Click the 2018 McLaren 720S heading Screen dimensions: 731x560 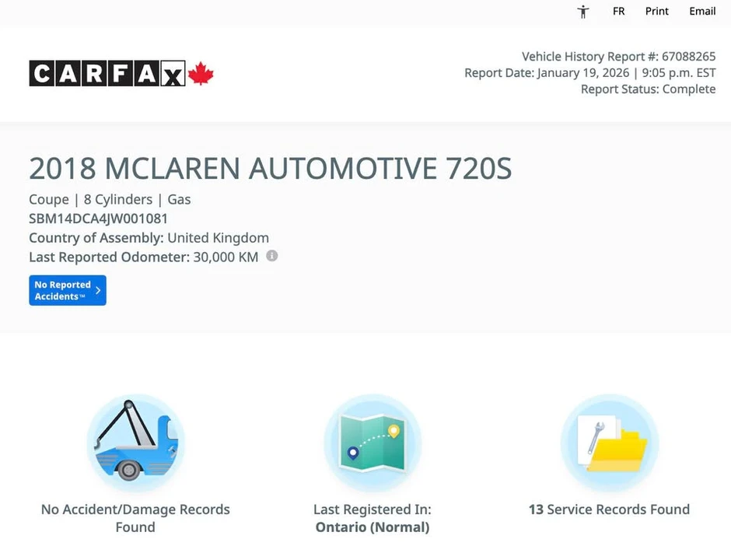click(271, 168)
